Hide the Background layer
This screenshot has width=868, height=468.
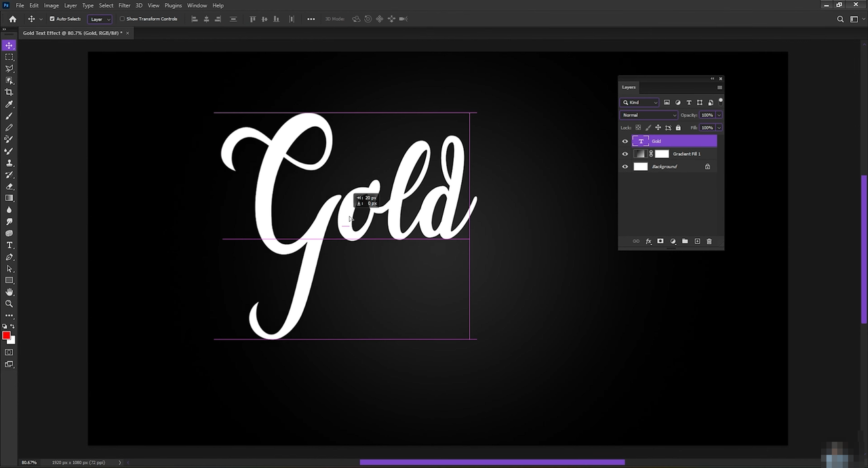[625, 166]
